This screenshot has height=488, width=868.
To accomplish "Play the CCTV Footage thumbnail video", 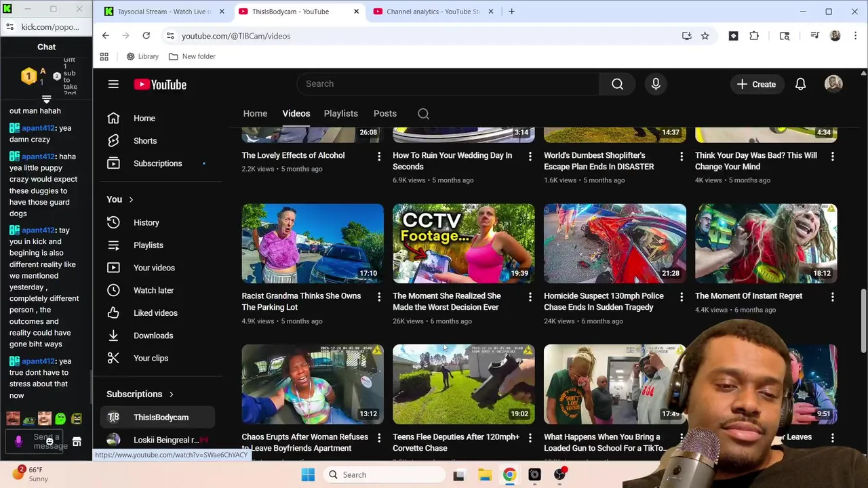I will coord(464,243).
